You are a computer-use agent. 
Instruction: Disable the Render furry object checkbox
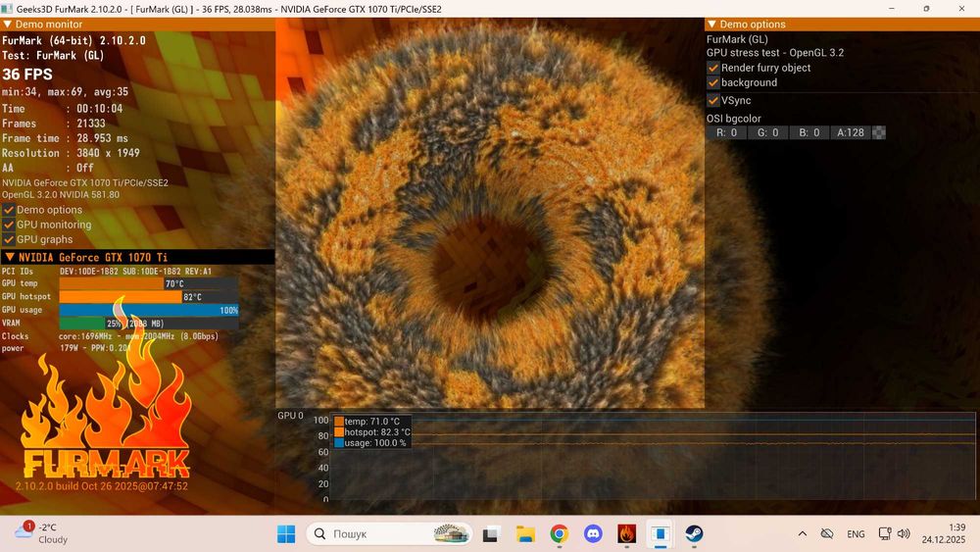click(713, 68)
